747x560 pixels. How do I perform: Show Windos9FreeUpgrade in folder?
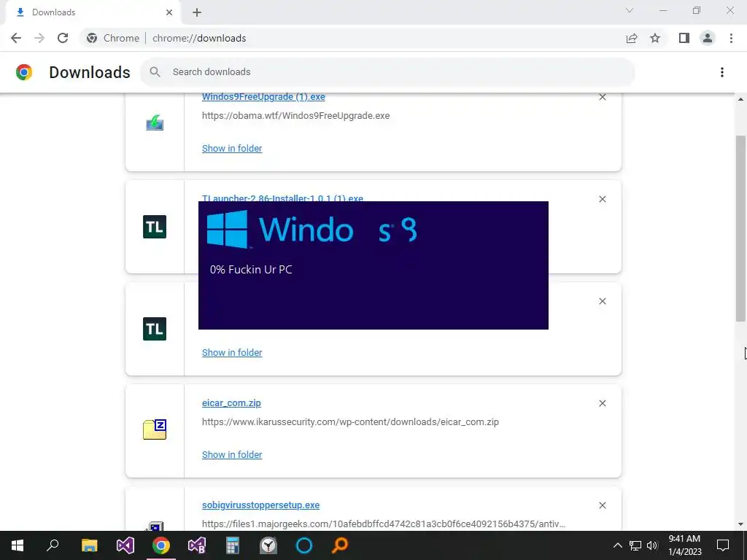point(232,149)
